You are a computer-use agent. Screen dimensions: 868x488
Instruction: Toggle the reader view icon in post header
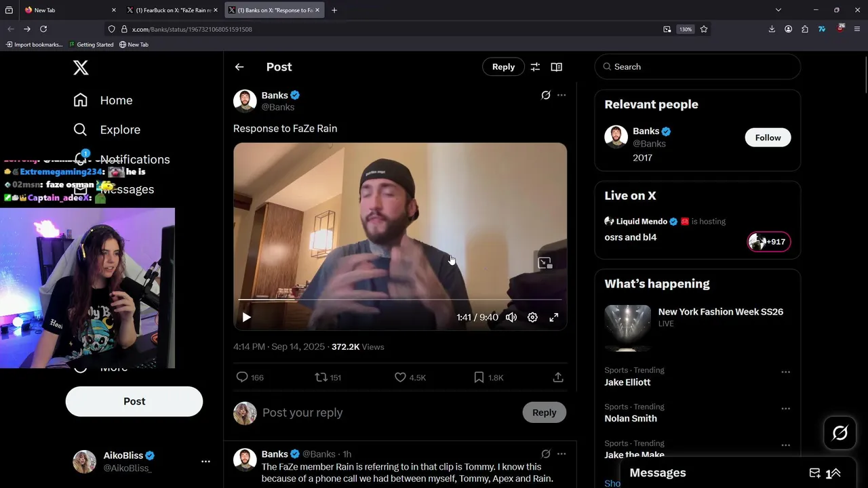(x=557, y=67)
